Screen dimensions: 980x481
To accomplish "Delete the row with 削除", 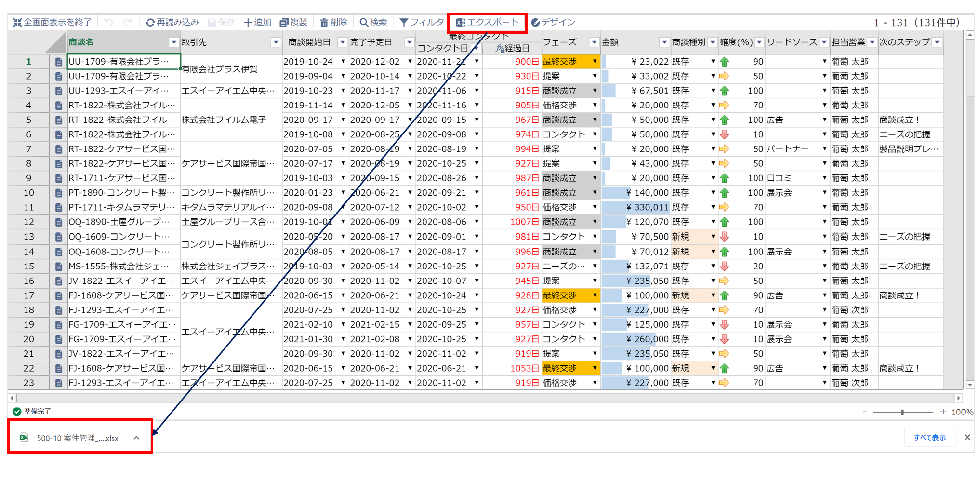I will pos(333,22).
